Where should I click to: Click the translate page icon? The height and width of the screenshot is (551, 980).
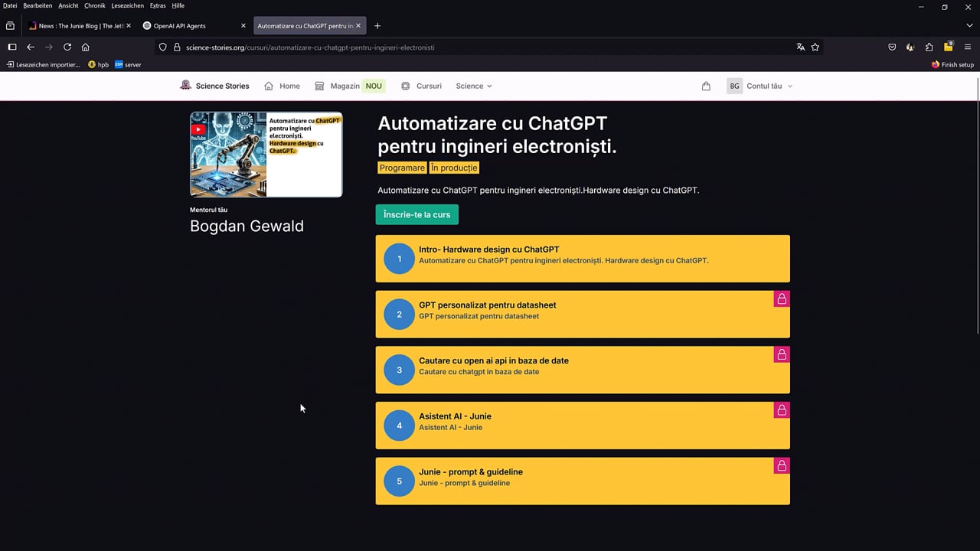click(x=800, y=47)
